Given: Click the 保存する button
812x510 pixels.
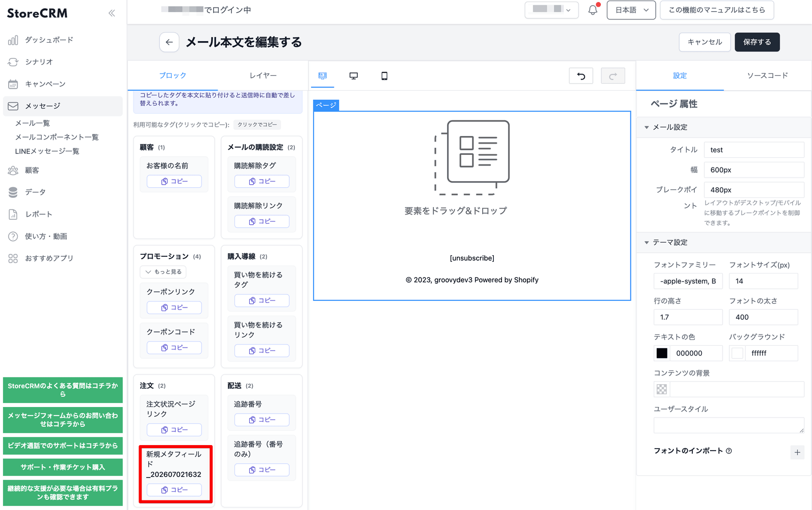Looking at the screenshot, I should 757,42.
